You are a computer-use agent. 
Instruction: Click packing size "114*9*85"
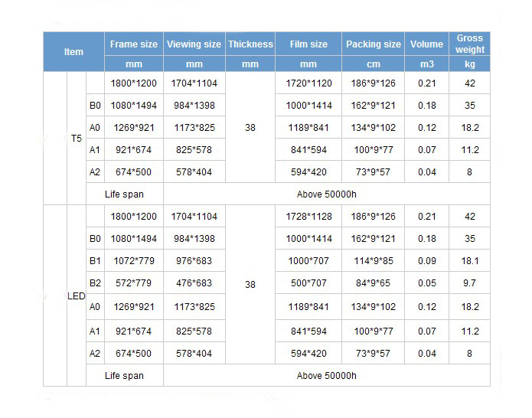click(374, 261)
